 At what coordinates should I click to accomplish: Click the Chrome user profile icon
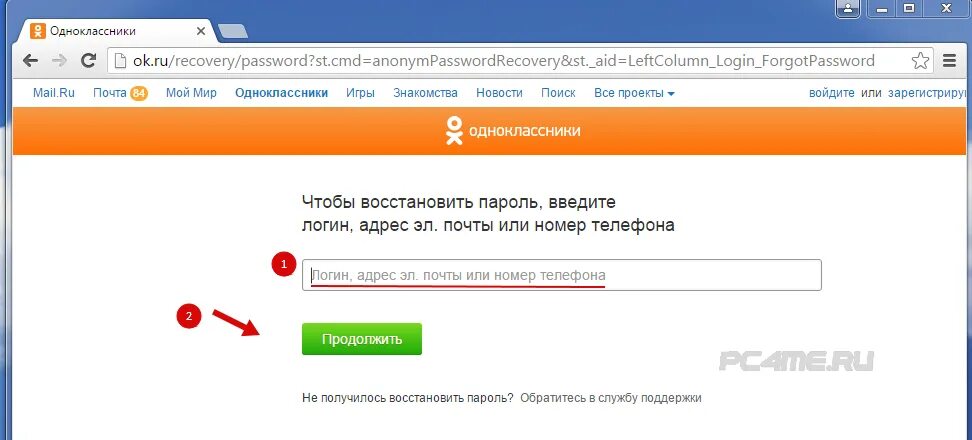click(x=847, y=7)
